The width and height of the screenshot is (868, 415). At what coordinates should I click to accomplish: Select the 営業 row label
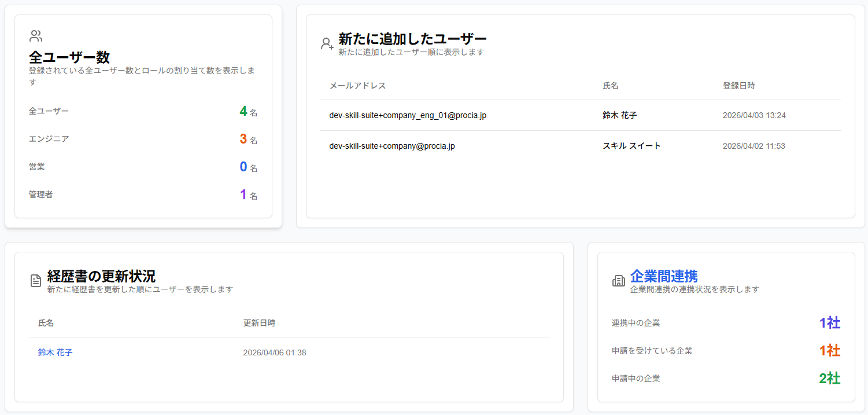click(x=37, y=167)
